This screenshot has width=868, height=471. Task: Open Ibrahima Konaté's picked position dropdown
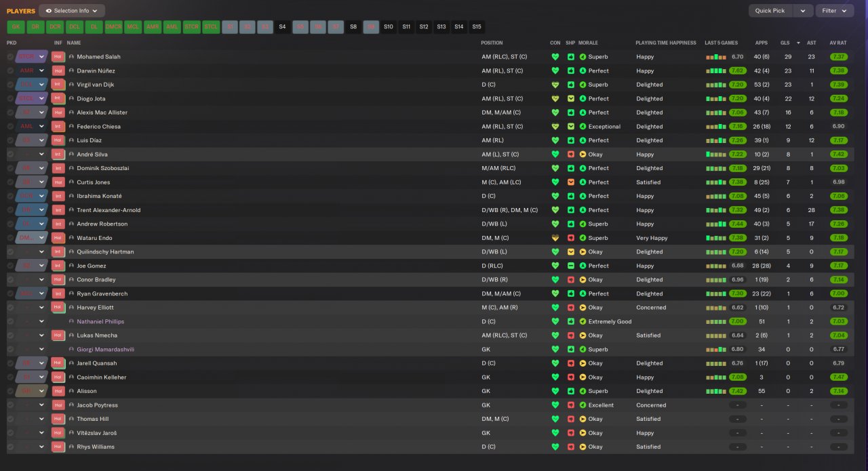[31, 196]
